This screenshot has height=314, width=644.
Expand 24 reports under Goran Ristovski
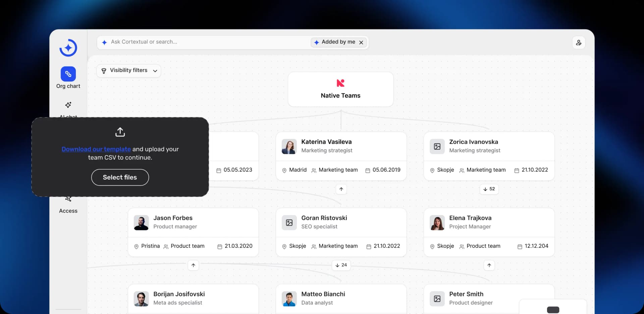(341, 265)
